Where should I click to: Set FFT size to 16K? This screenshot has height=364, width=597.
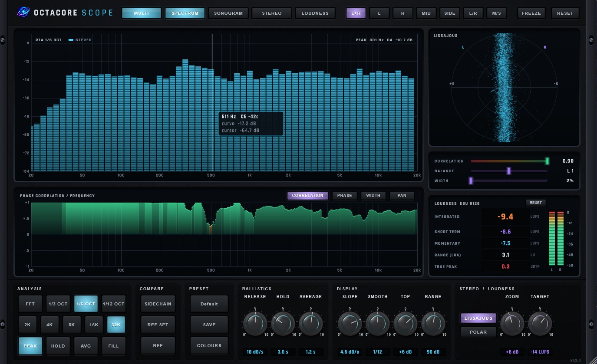pos(94,325)
